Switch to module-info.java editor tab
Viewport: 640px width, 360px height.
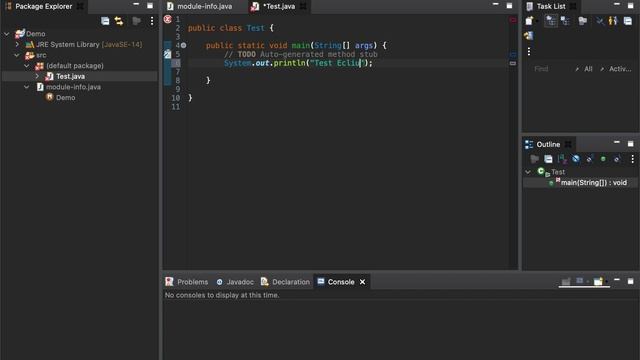[200, 7]
